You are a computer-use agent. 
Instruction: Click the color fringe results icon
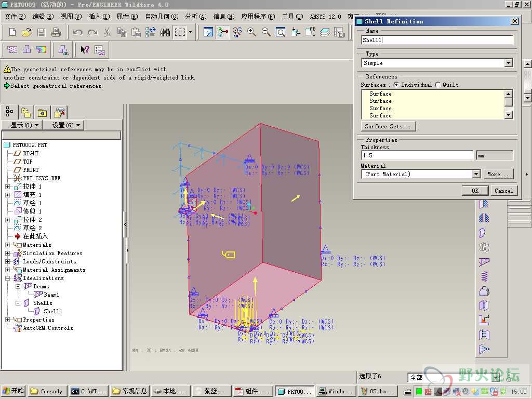(42, 50)
